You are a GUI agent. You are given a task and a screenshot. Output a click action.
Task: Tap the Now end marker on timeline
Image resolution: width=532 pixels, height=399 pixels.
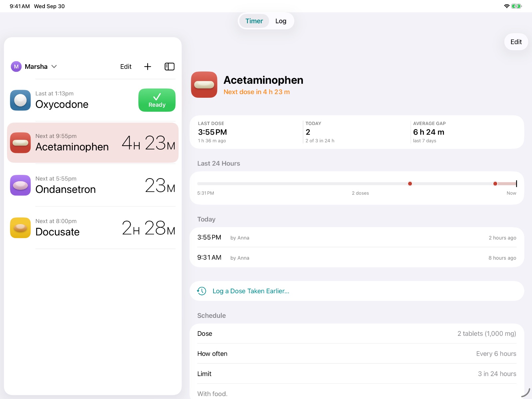516,184
